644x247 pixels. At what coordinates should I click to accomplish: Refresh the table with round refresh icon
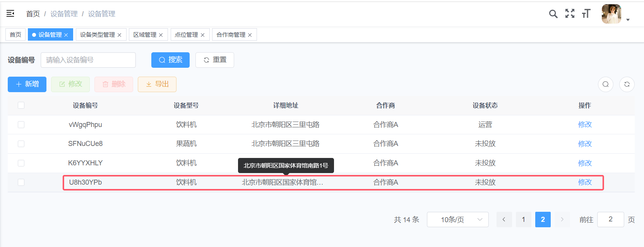tap(627, 84)
